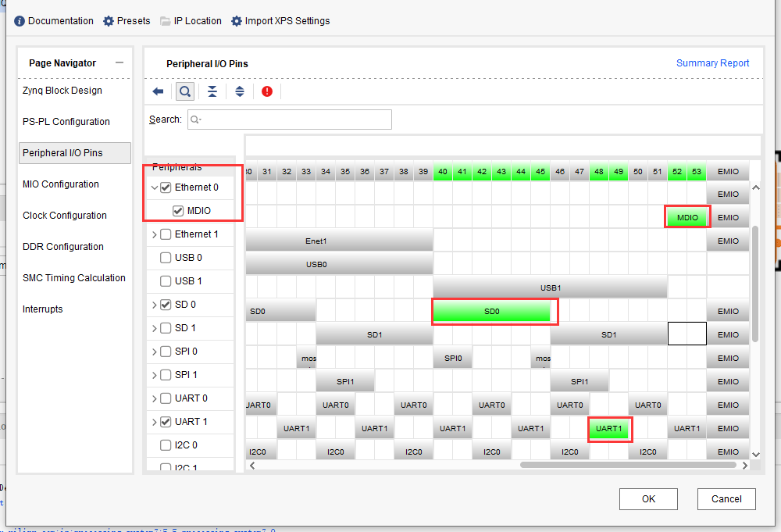
Task: Select the gray Enet1 pin block
Action: (339, 241)
